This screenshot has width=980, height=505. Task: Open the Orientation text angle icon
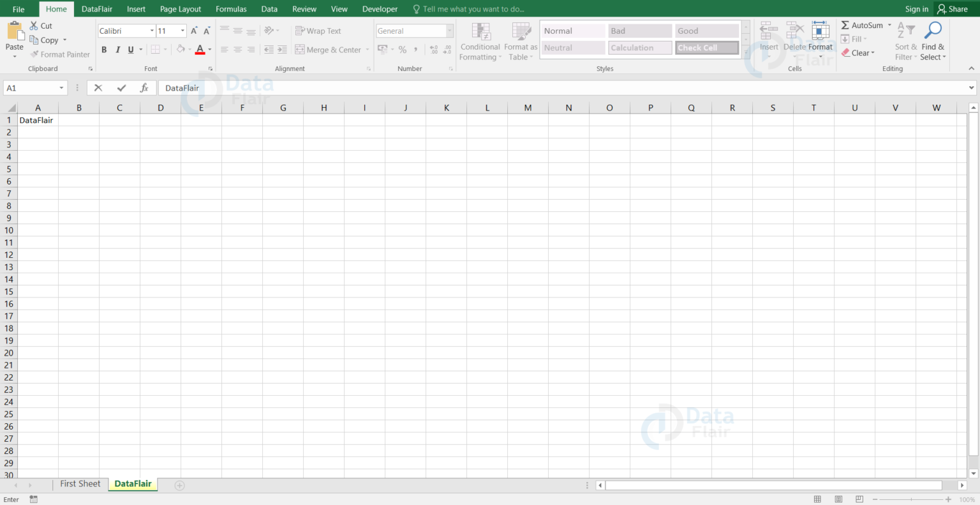[269, 31]
